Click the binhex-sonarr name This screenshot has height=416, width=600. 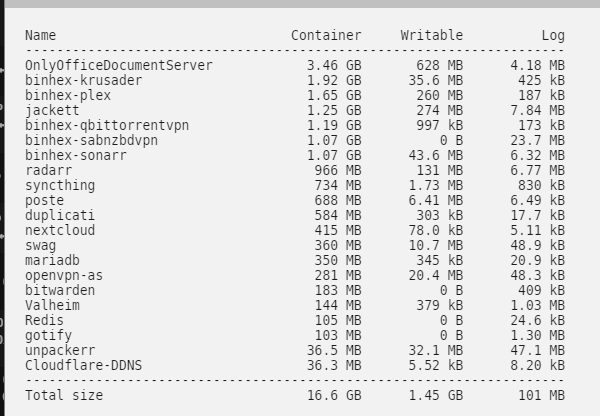(x=75, y=155)
